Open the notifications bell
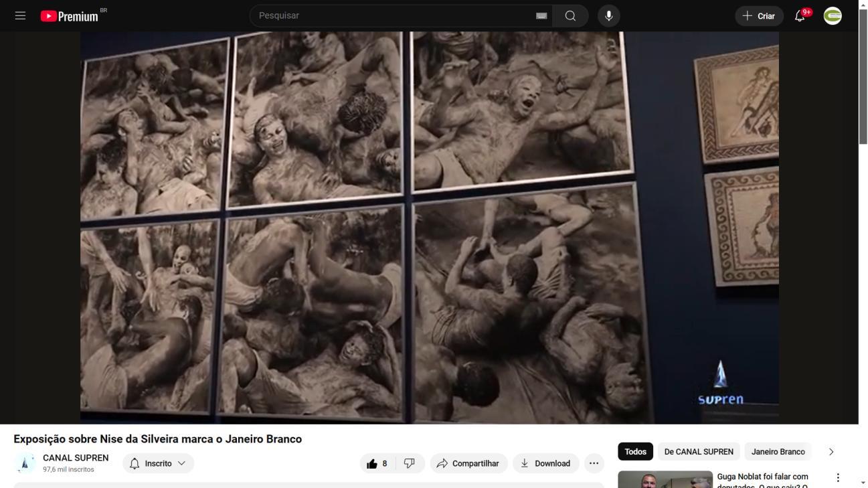The height and width of the screenshot is (488, 868). 800,16
